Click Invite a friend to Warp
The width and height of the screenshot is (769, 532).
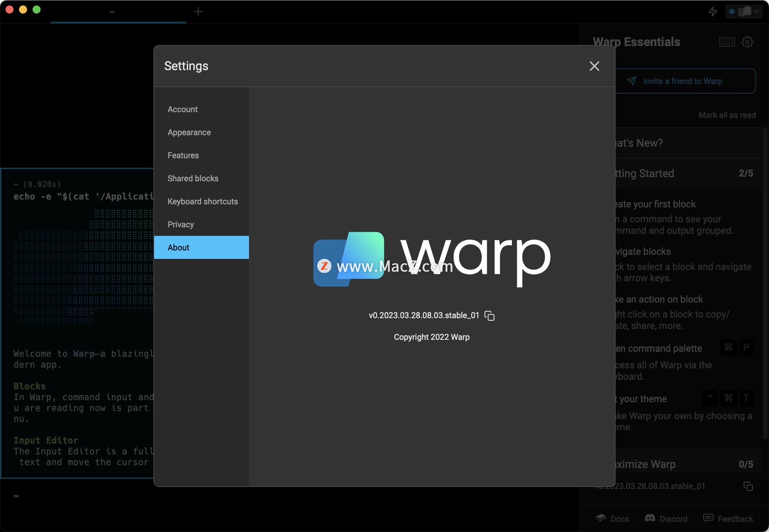[685, 81]
